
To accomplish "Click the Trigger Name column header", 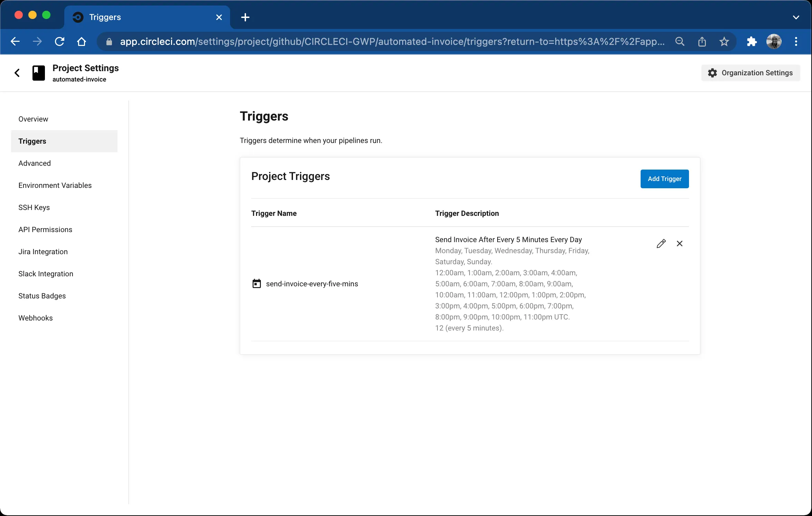I will tap(274, 213).
